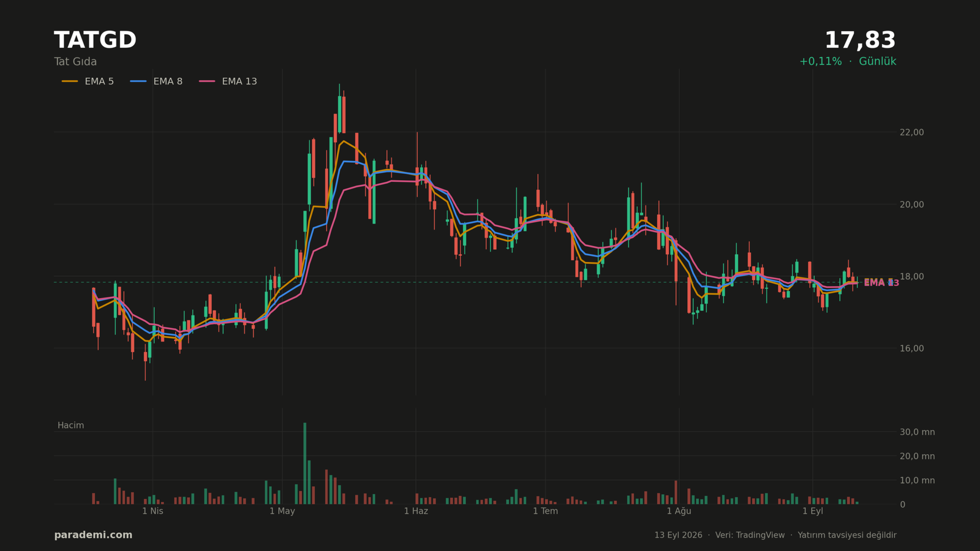Click the 22,00 price axis label
Screen dimensions: 980x551
coord(911,132)
